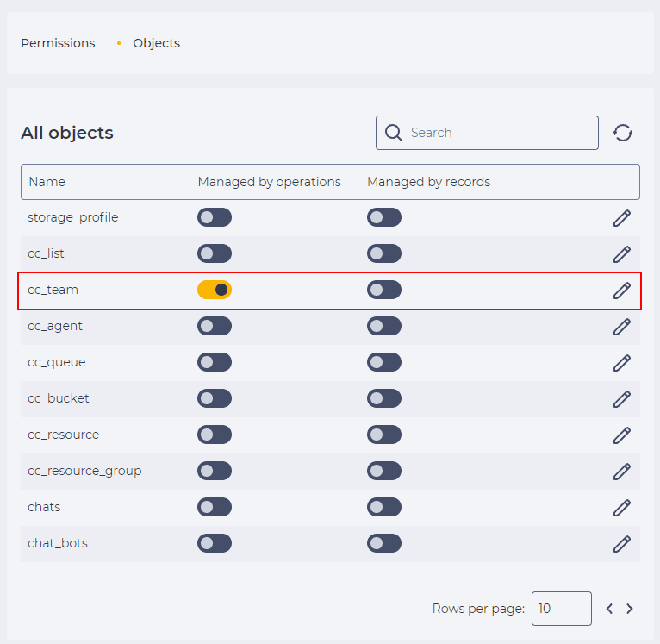The width and height of the screenshot is (660, 644).
Task: Click the pencil icon for chat_bots
Action: (622, 544)
